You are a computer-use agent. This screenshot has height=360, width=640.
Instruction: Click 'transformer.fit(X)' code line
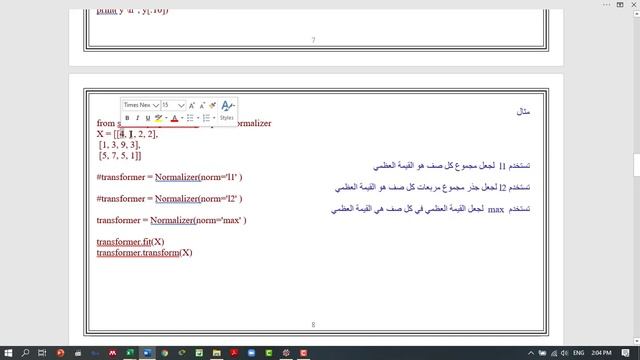(130, 242)
